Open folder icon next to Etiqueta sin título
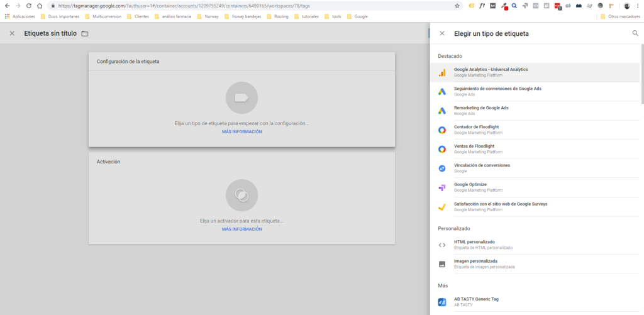 point(85,34)
